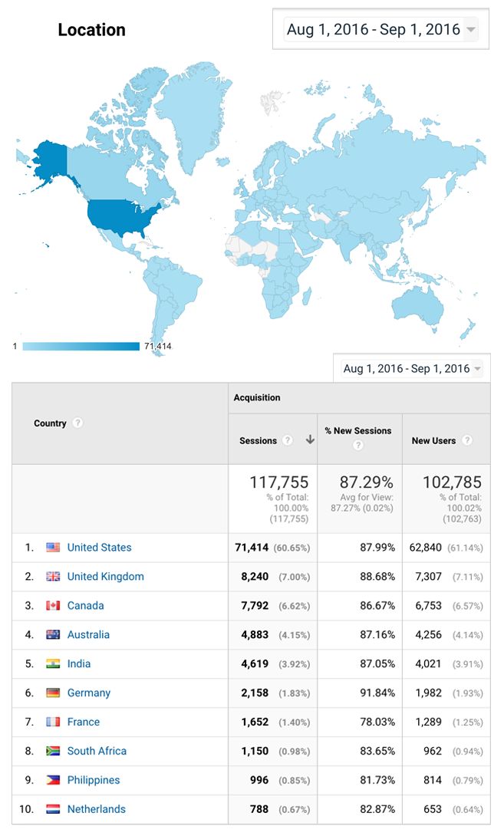This screenshot has height=836, width=504.
Task: Click the 87.29% new sessions total
Action: click(x=367, y=482)
